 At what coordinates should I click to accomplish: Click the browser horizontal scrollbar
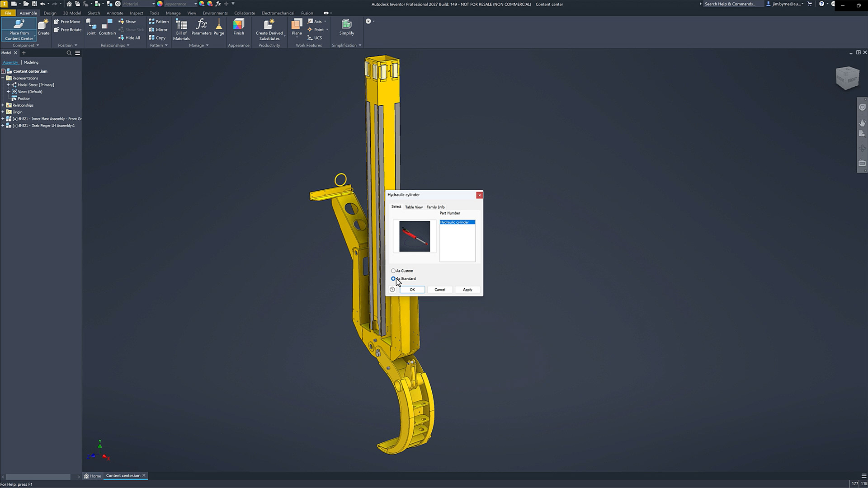[38, 477]
